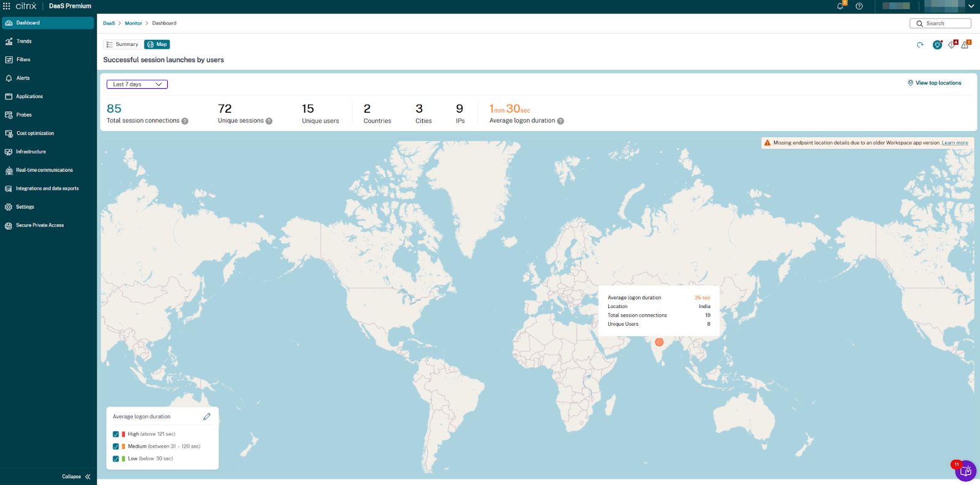
Task: Expand the user account menu chevron
Action: 971,6
